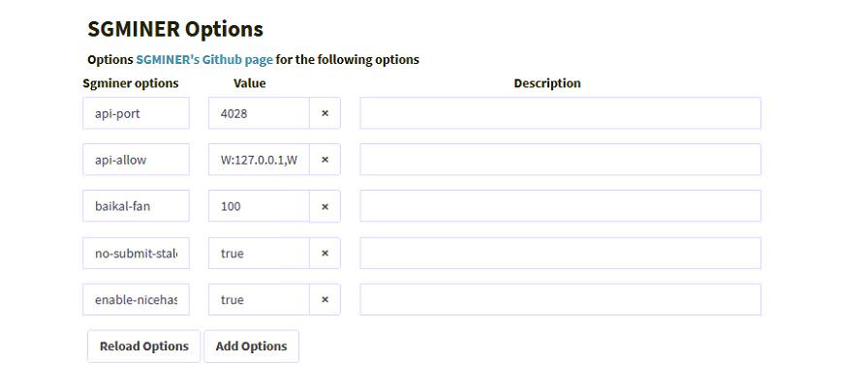The height and width of the screenshot is (391, 868).
Task: Focus the enable-nicehash option name field
Action: click(x=137, y=300)
